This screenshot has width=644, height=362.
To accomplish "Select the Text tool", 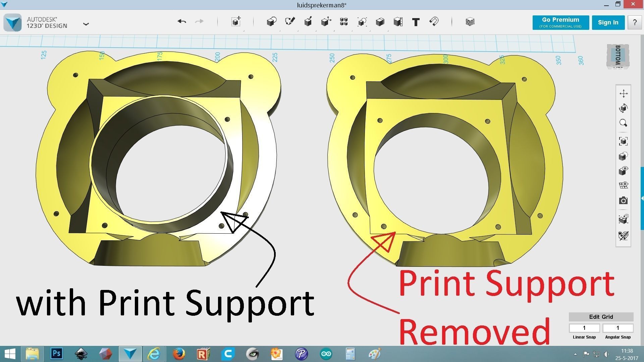I will [416, 22].
